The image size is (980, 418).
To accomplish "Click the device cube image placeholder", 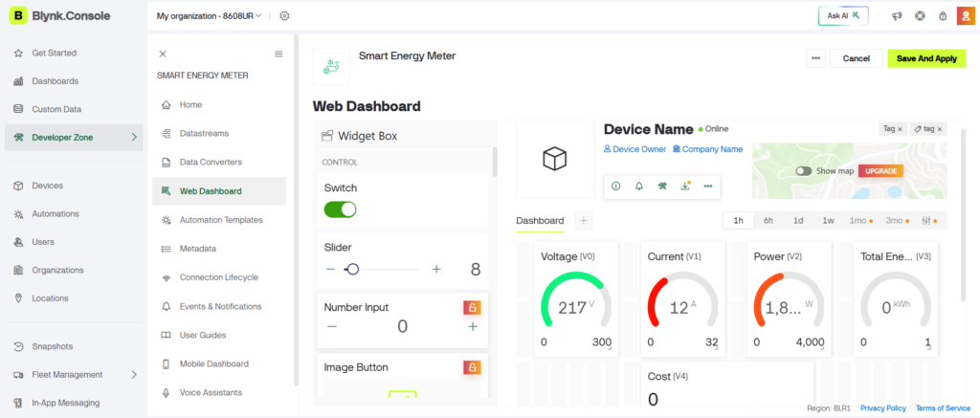I will pyautogui.click(x=554, y=159).
